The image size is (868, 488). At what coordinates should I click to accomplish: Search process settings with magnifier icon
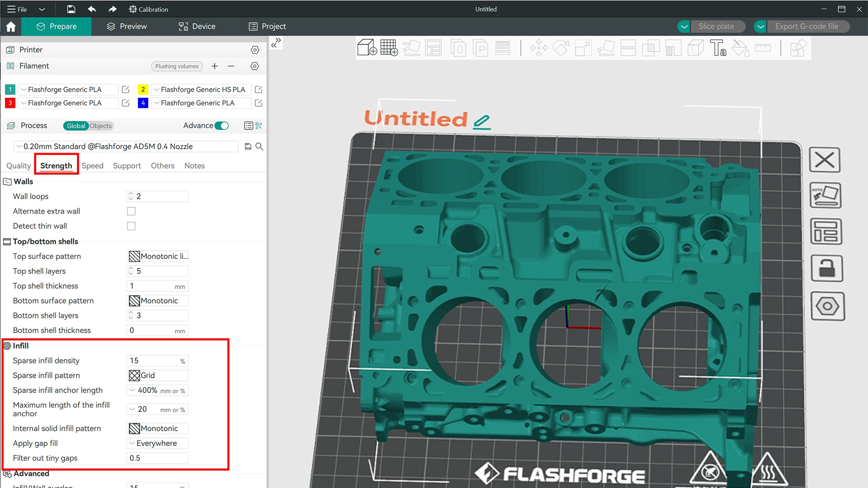[x=259, y=146]
